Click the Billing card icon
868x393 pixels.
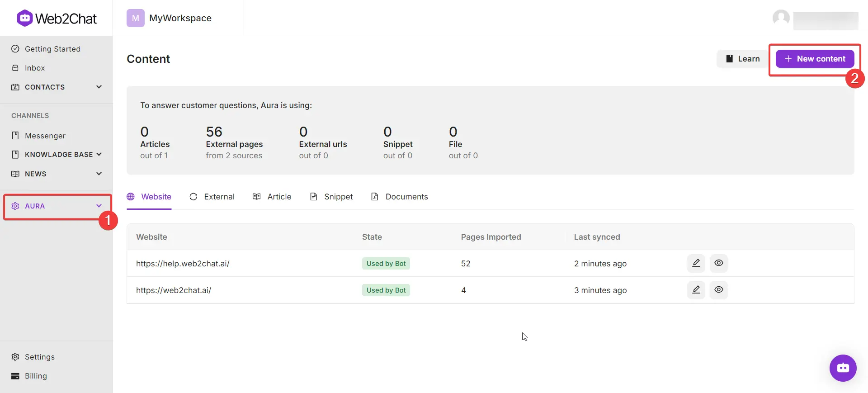point(15,376)
